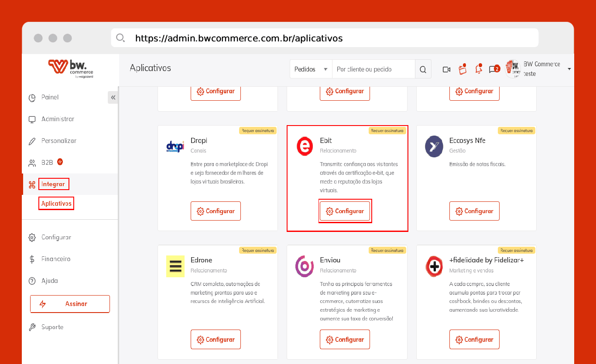Click the video camera icon

(x=446, y=69)
